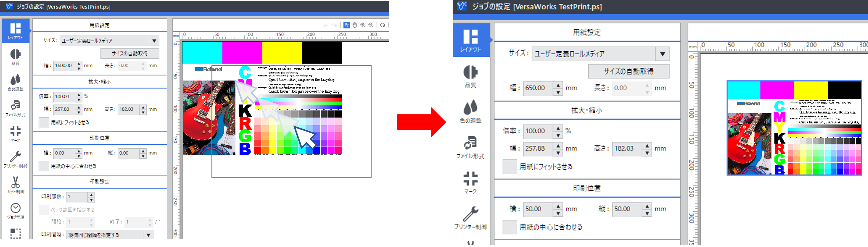Click guitar photo in right preview image
The image size is (868, 247).
click(749, 143)
